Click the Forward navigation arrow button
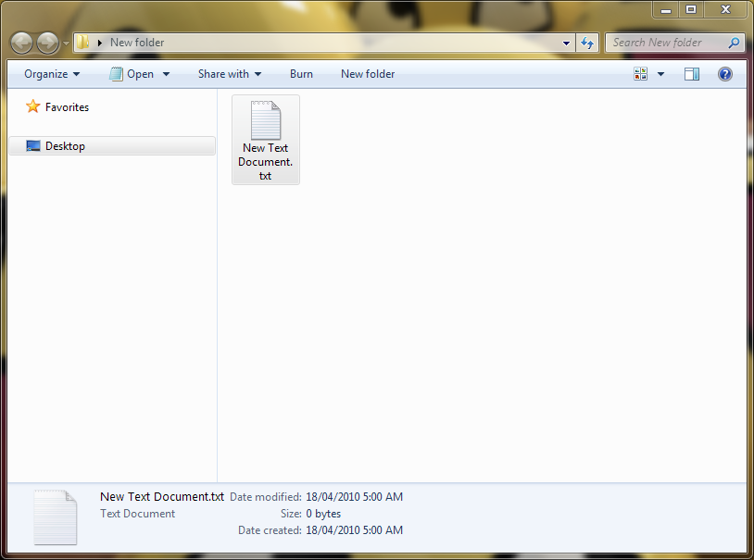This screenshot has height=560, width=754. (x=47, y=44)
